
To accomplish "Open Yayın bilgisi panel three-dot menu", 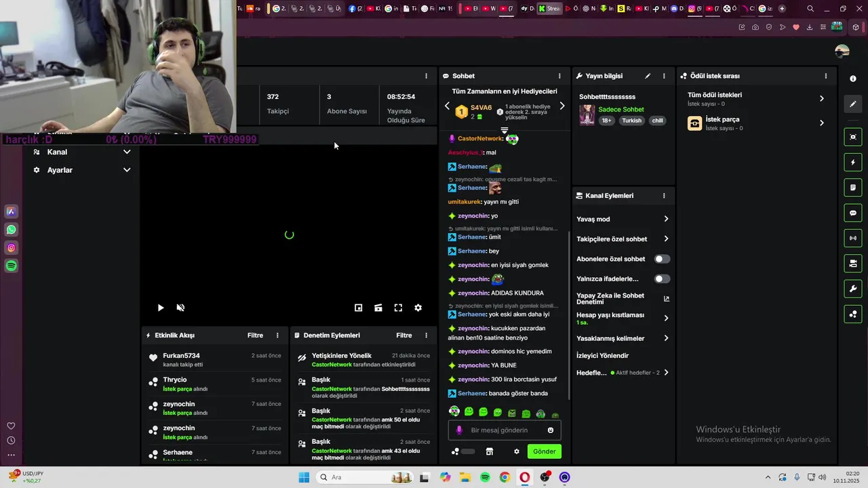I will [x=664, y=76].
